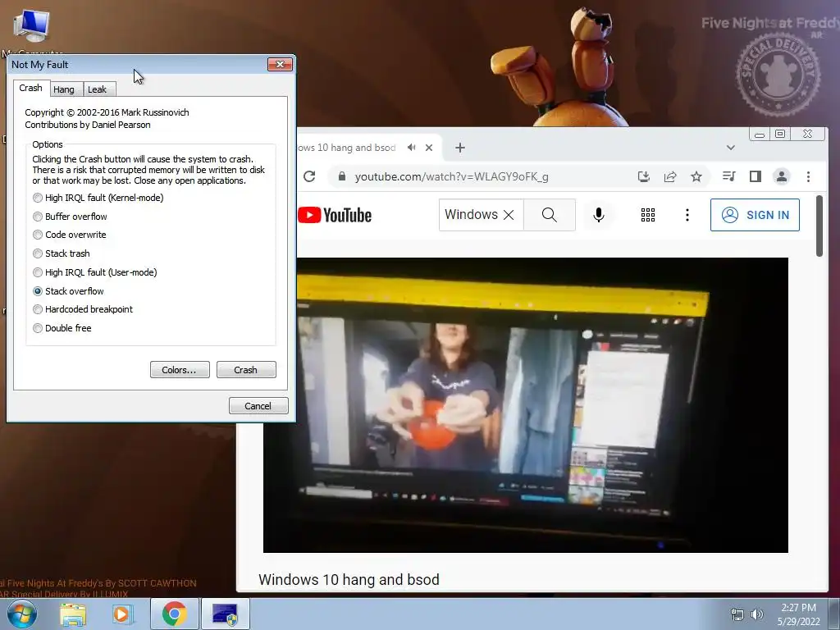Open the volume tray icon
Screen dimensions: 840x630
[x=757, y=614]
